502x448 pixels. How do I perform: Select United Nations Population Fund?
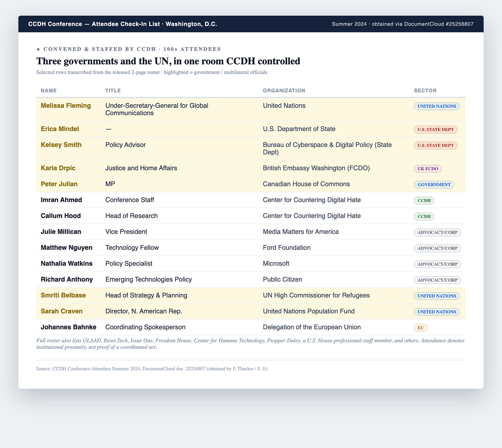pos(309,311)
